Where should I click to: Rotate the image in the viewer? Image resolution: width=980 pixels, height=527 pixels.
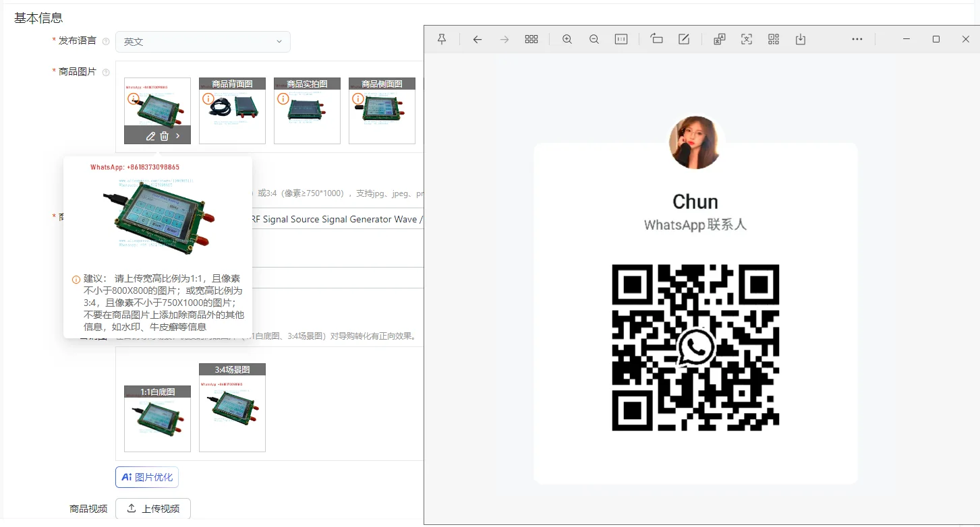[x=657, y=39]
